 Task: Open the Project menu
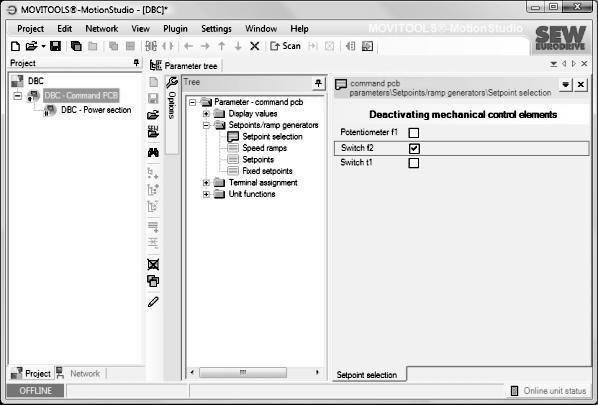point(31,29)
